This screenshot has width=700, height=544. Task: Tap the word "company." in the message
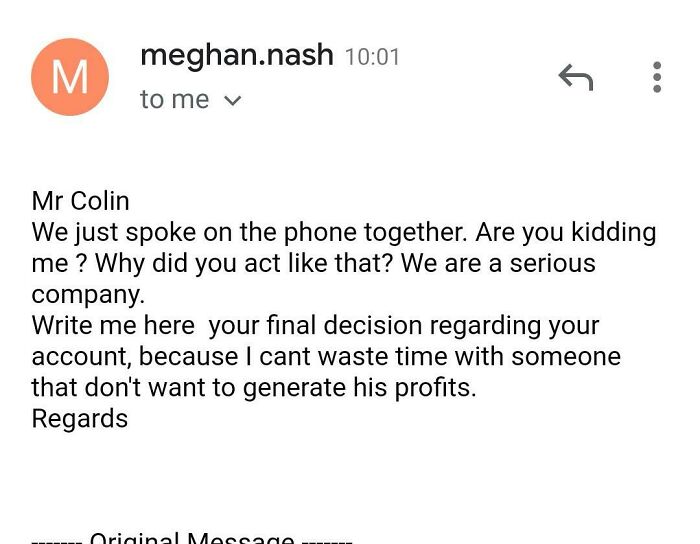[88, 295]
